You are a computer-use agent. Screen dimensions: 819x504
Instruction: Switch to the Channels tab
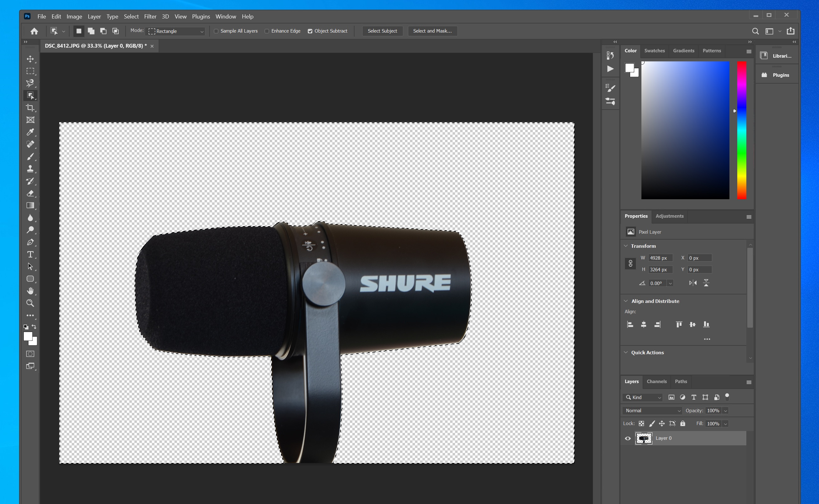click(657, 381)
